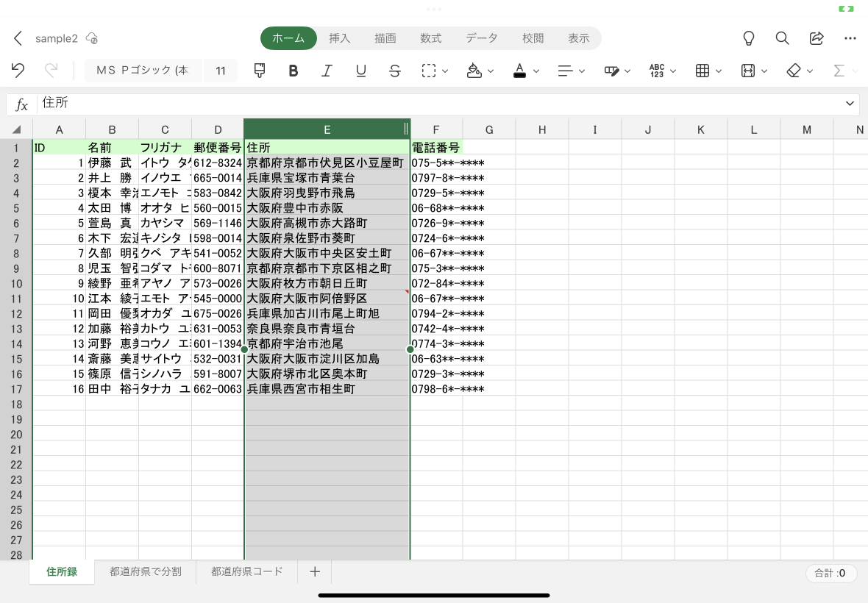
Task: Select the 郵便番号 header cell
Action: click(x=218, y=147)
